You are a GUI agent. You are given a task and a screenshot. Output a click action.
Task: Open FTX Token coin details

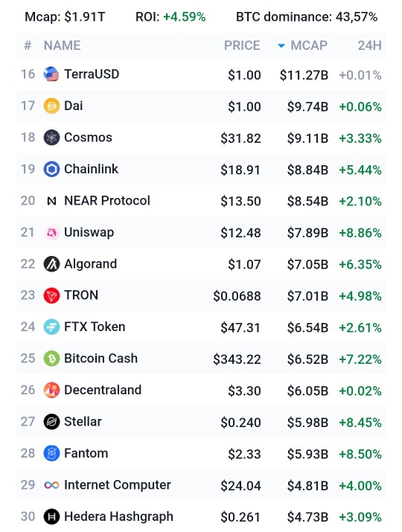(x=95, y=327)
